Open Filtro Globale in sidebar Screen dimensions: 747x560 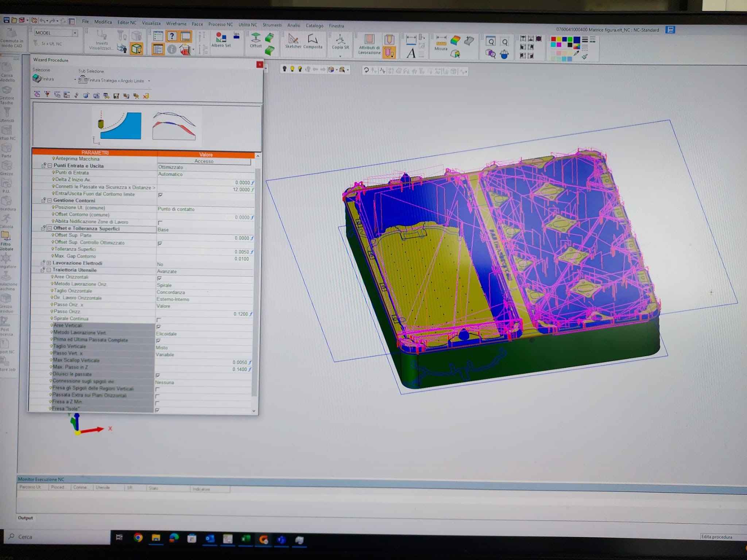(6, 241)
